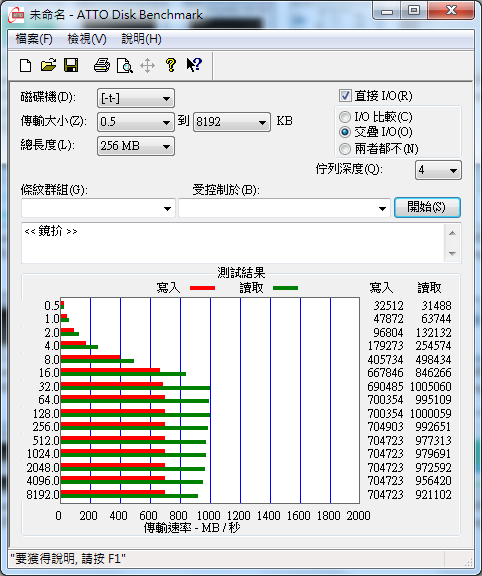Viewport: 482px width, 576px height.
Task: Expand the 條紋群組(G) dropdown
Action: click(98, 208)
